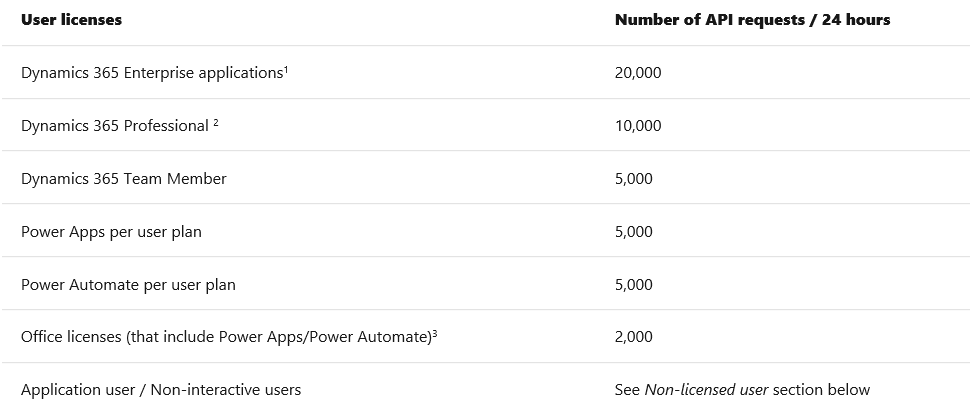This screenshot has width=970, height=410.
Task: Click the 5,000 value for Power Apps plan
Action: click(634, 232)
